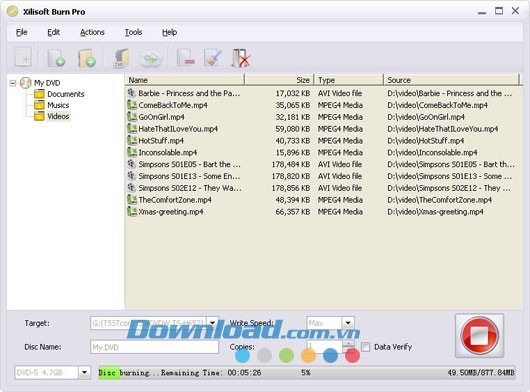Click the Xmas-greeting.mp4 file icon
Viewport: 530px width, 392px height.
click(131, 211)
